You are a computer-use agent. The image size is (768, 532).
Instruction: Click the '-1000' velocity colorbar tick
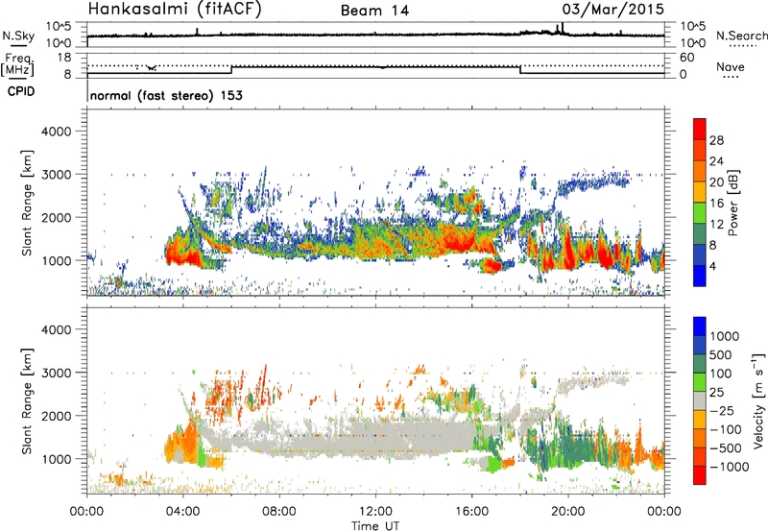pos(729,467)
